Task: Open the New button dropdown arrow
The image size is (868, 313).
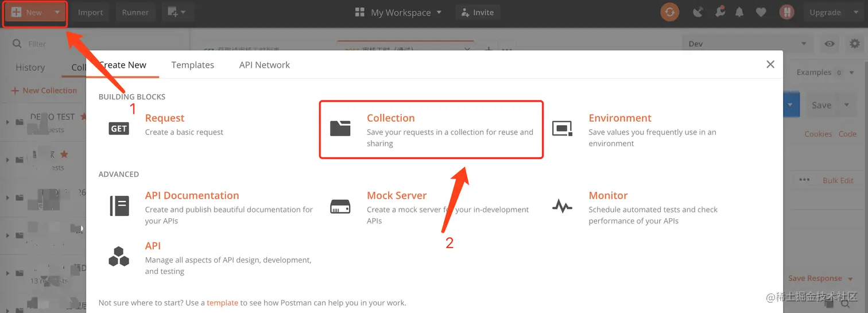Action: pos(57,12)
